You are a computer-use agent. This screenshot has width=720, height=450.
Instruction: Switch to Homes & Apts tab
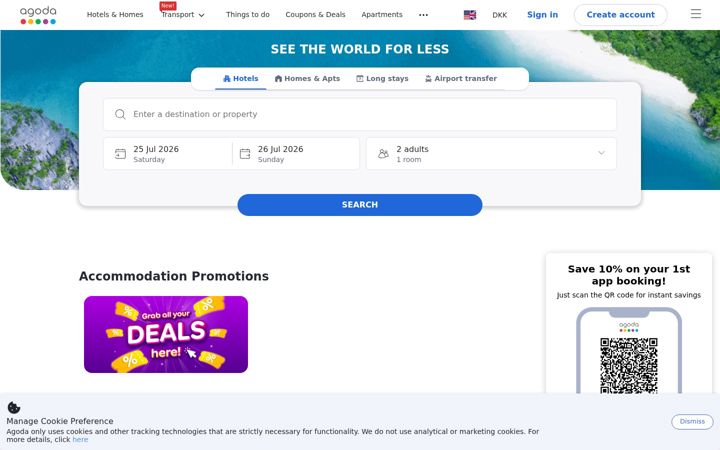pos(307,79)
